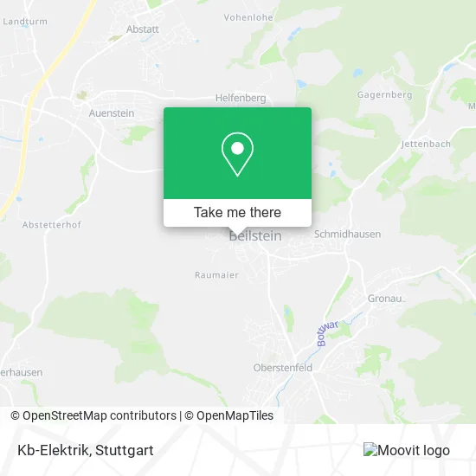Click the Schmidhausen place label
This screenshot has width=476, height=476.
(x=347, y=234)
